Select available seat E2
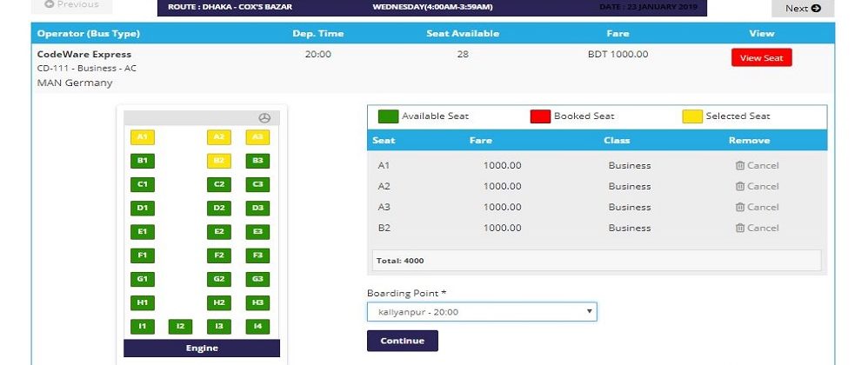This screenshot has height=365, width=868. (x=219, y=232)
